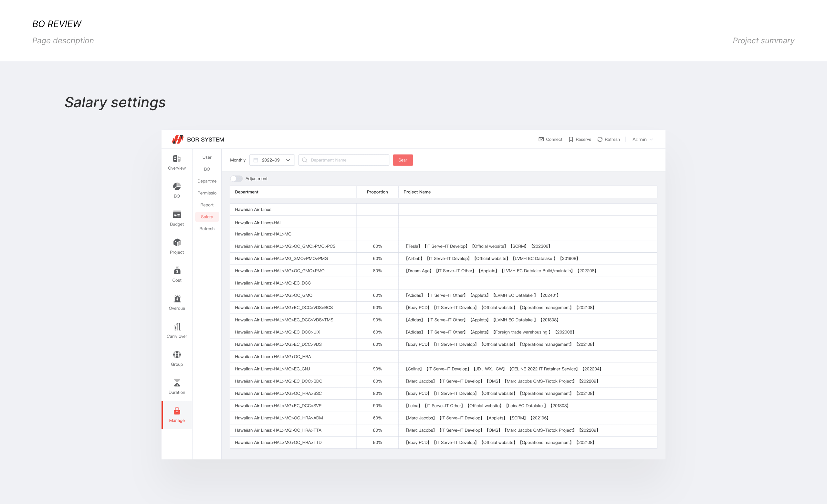Open the Cost money bag icon
The width and height of the screenshot is (827, 504).
click(x=177, y=270)
